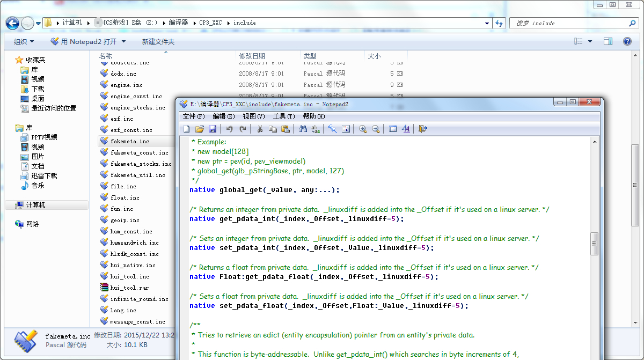The height and width of the screenshot is (360, 644).
Task: Select 计算机 in the navigation pane
Action: click(x=35, y=205)
